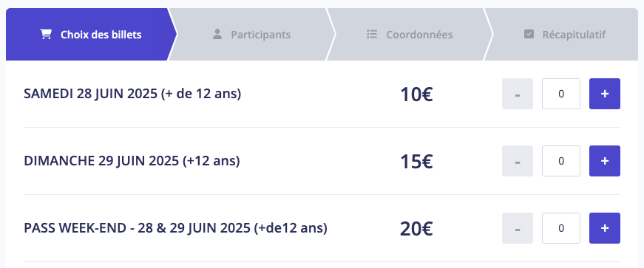
Task: Remove one PASS WEEK-END ticket
Action: point(518,228)
